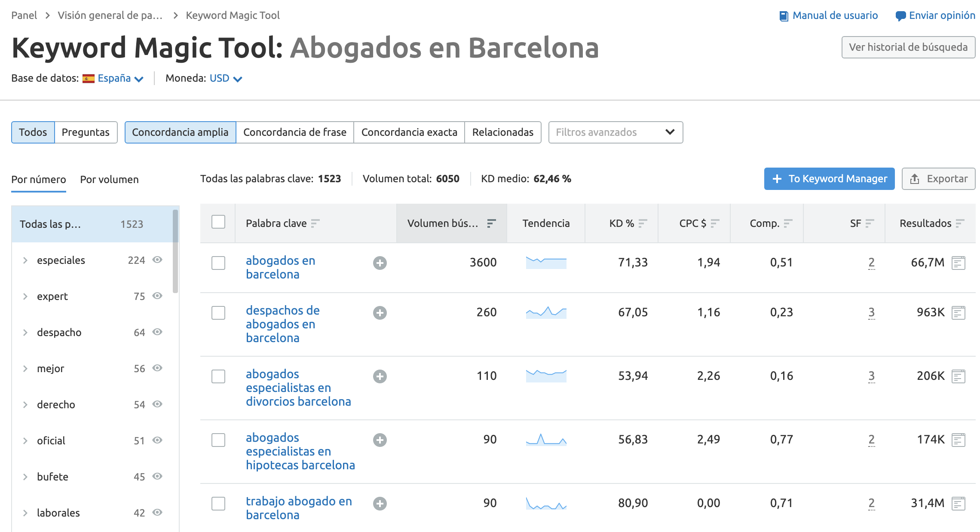Viewport: 980px width, 532px height.
Task: Check the 'abogados especialistas en hipotecas' row checkbox
Action: click(x=218, y=440)
